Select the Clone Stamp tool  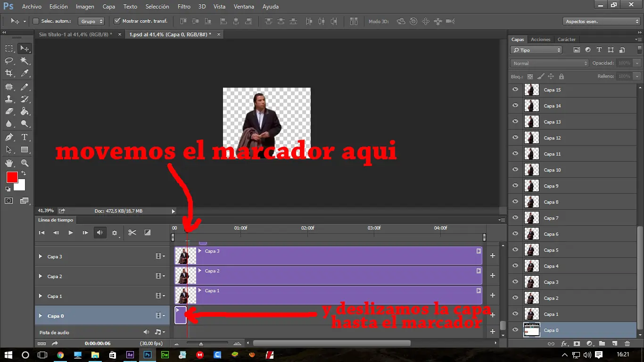click(9, 99)
